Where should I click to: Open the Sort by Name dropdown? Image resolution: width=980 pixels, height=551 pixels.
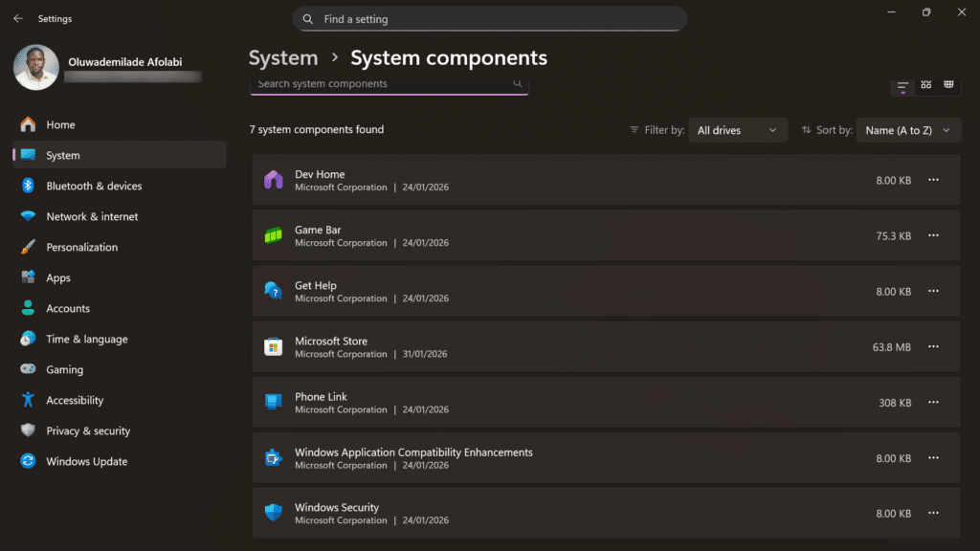pyautogui.click(x=908, y=130)
